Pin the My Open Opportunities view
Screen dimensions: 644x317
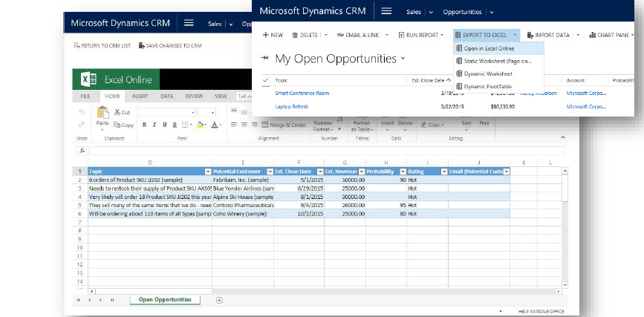pos(265,59)
